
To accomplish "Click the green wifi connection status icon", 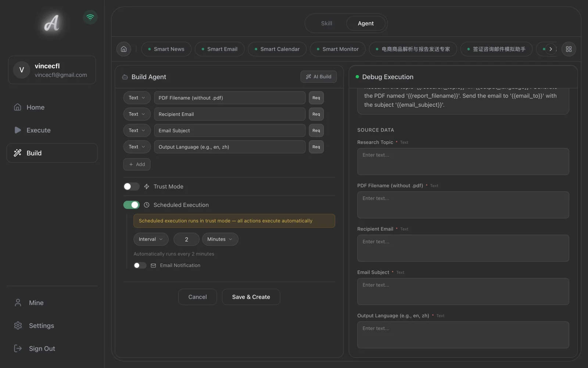I will (x=90, y=17).
